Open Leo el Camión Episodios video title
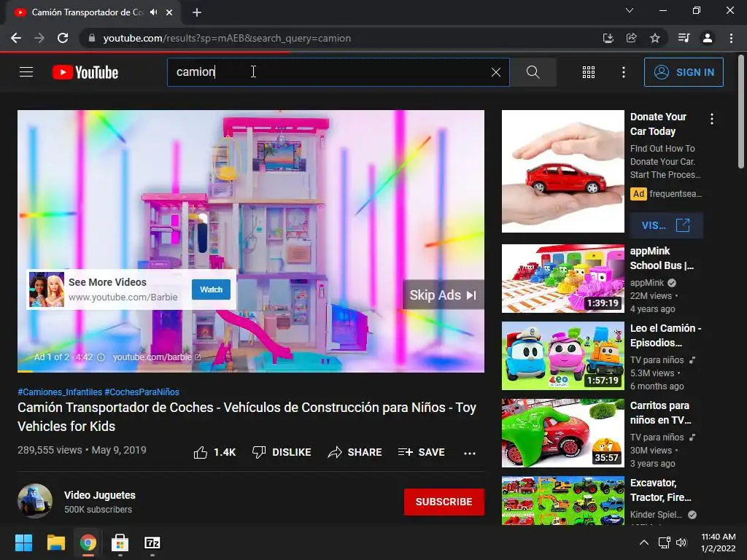The height and width of the screenshot is (560, 747). coord(665,335)
